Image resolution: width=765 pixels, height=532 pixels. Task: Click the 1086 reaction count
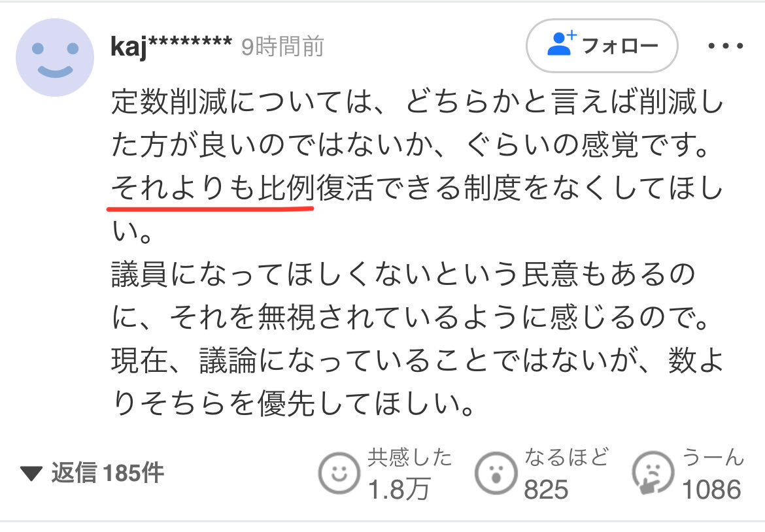click(x=711, y=490)
